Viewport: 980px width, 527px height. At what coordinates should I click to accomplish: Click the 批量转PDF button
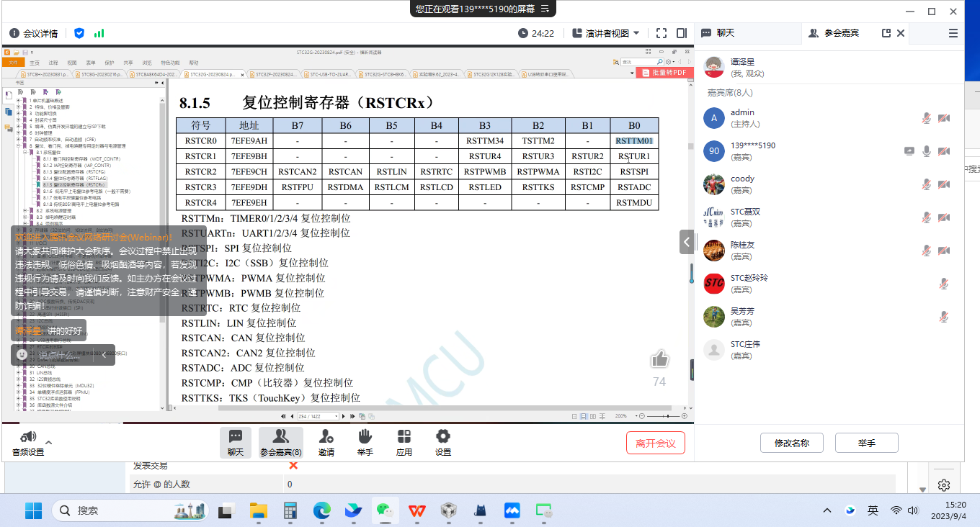click(x=664, y=73)
